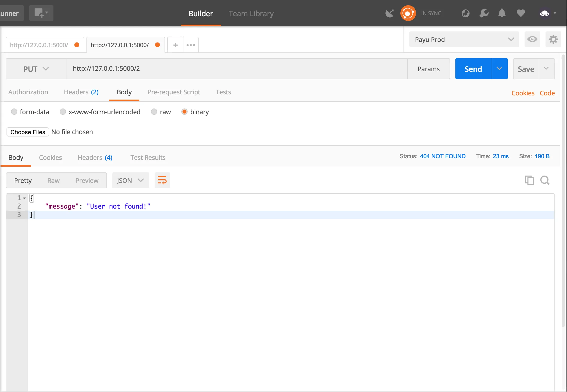Viewport: 567px width, 392px height.
Task: Choose x-www-form-urlencoded body type
Action: coord(63,112)
